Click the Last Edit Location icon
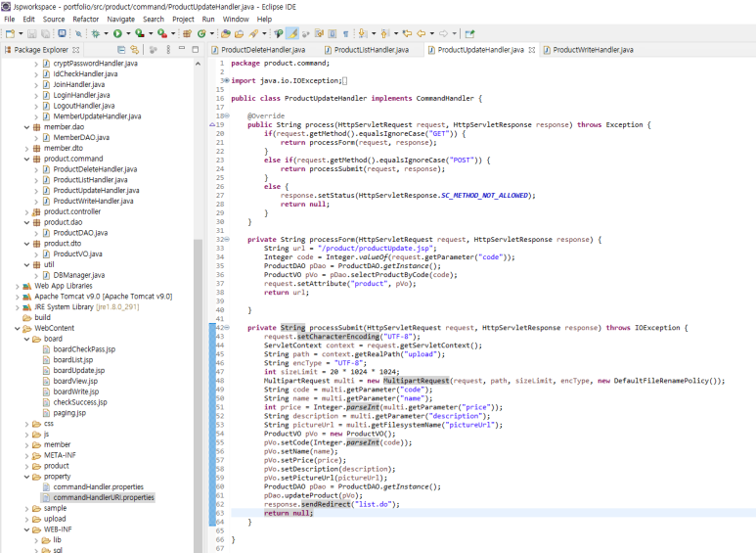 [408, 34]
